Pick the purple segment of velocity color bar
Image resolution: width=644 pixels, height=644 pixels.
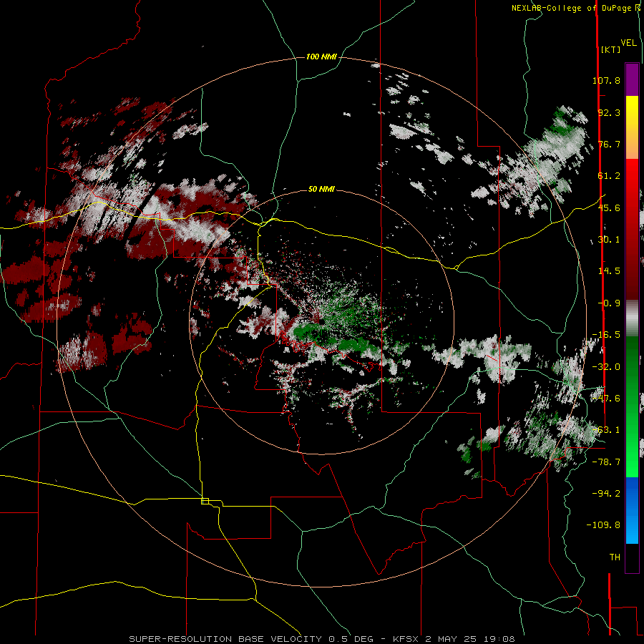point(632,79)
